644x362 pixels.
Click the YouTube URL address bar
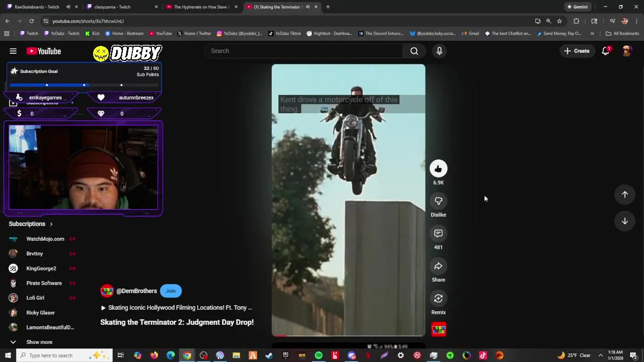click(x=287, y=21)
